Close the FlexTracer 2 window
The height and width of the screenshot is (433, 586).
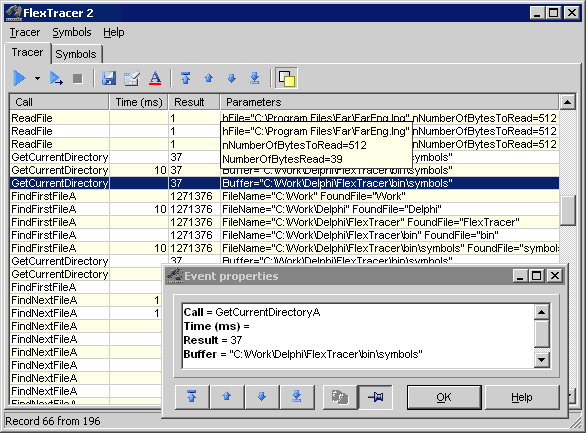(x=571, y=13)
